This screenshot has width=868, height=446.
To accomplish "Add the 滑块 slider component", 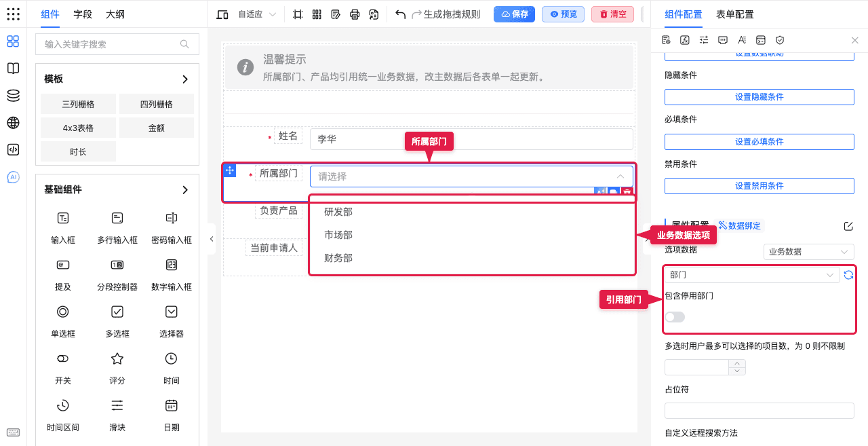I will [x=117, y=415].
